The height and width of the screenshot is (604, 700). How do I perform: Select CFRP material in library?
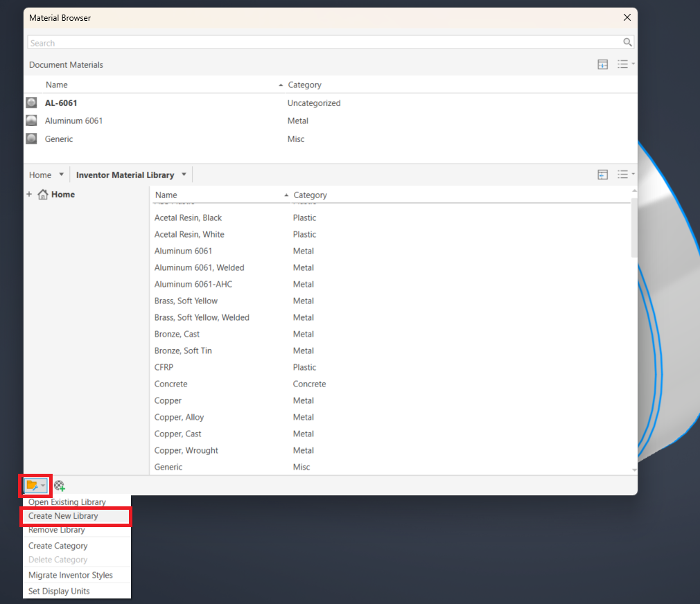point(164,367)
